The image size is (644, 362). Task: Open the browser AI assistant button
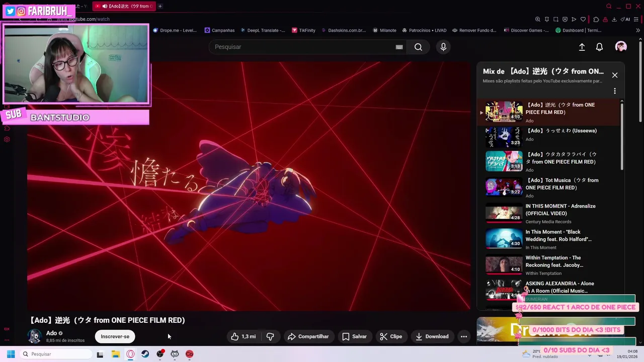(x=625, y=19)
